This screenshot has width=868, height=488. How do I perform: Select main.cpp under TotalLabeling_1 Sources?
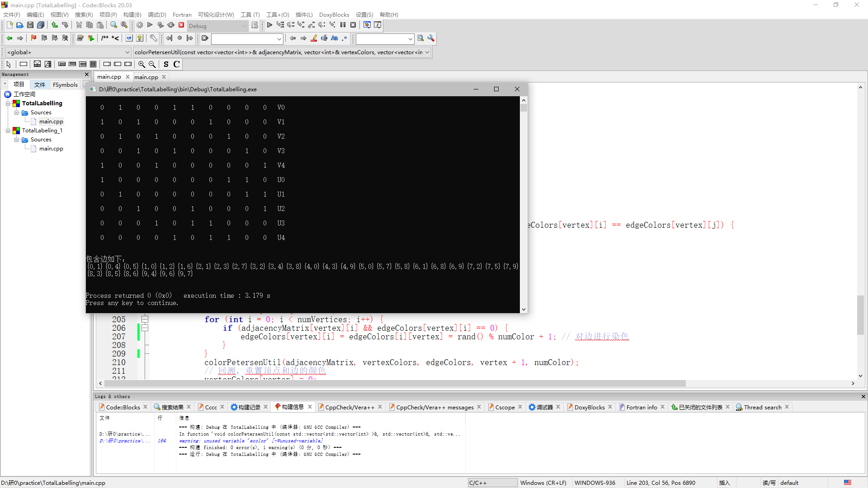(x=51, y=149)
